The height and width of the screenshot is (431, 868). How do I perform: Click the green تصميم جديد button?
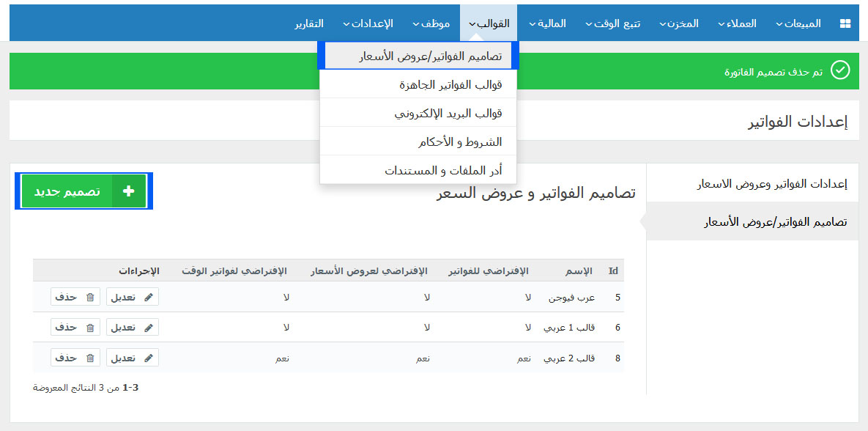[x=84, y=191]
